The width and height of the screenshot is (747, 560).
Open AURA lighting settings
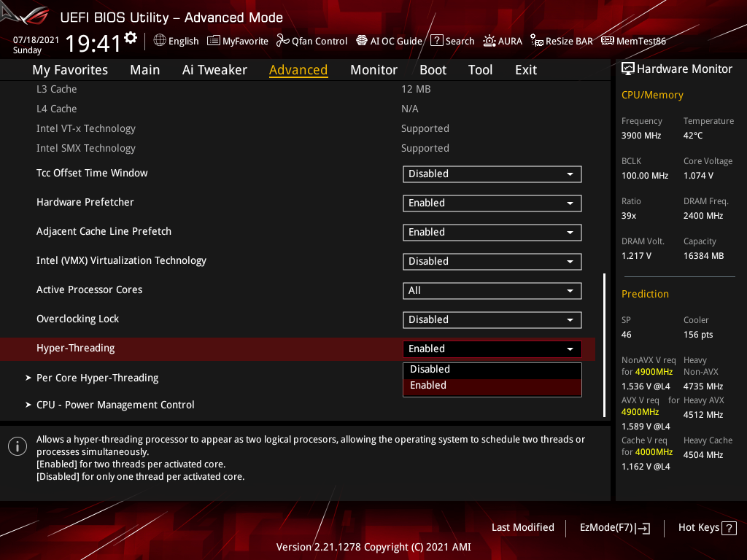pos(503,41)
